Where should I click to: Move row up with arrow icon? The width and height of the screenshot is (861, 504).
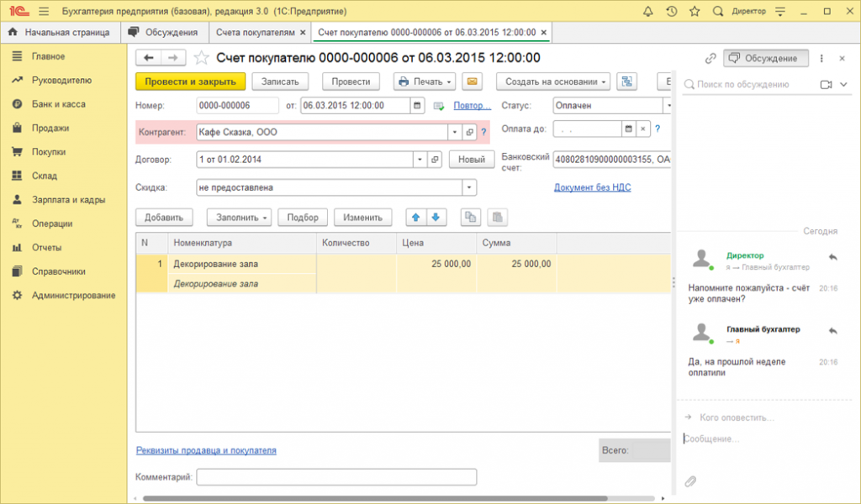point(415,217)
